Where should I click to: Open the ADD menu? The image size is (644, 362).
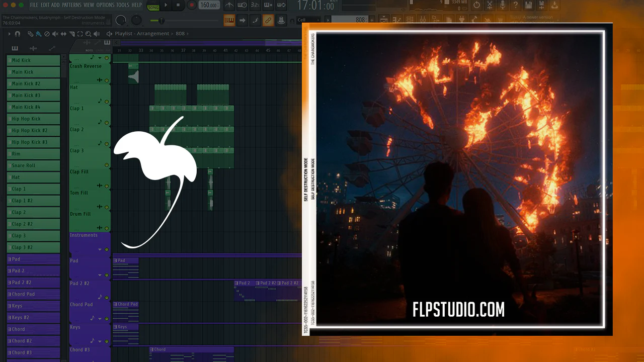coord(55,5)
